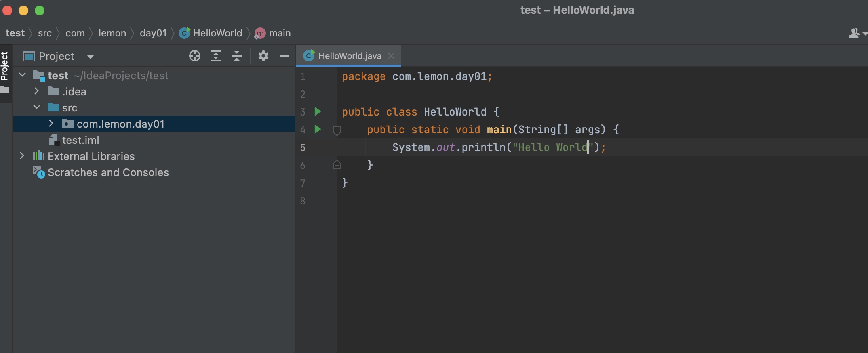868x353 pixels.
Task: Click the Expand All icon in Project panel
Action: (216, 56)
